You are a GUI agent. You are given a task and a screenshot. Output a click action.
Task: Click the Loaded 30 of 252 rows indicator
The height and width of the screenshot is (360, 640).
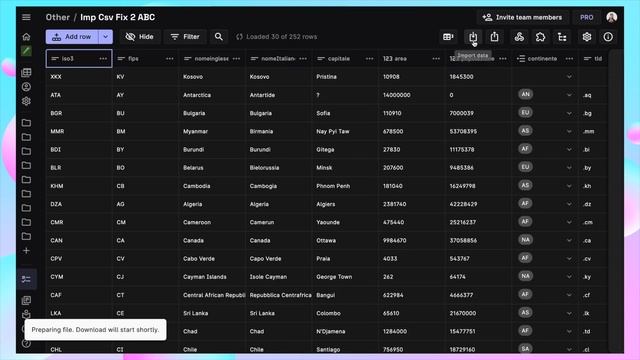pyautogui.click(x=276, y=37)
